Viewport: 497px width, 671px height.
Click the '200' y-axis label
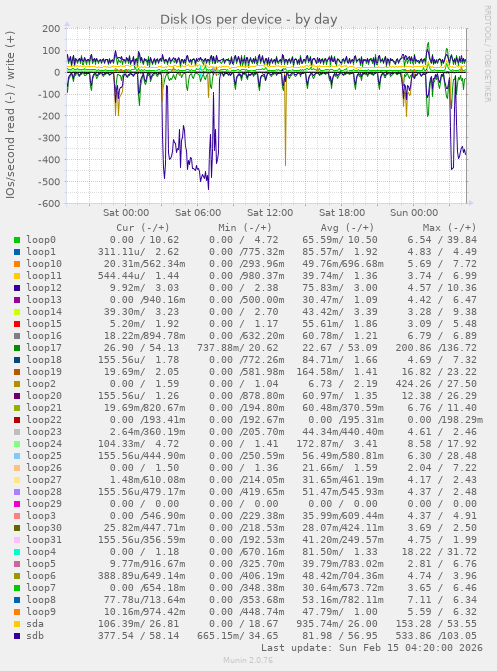coord(51,29)
